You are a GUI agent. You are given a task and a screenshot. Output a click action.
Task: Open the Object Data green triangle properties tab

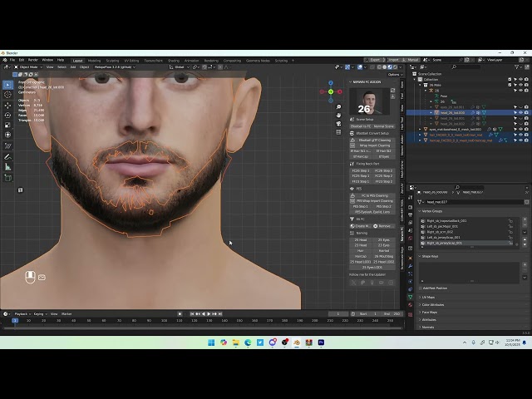click(411, 297)
